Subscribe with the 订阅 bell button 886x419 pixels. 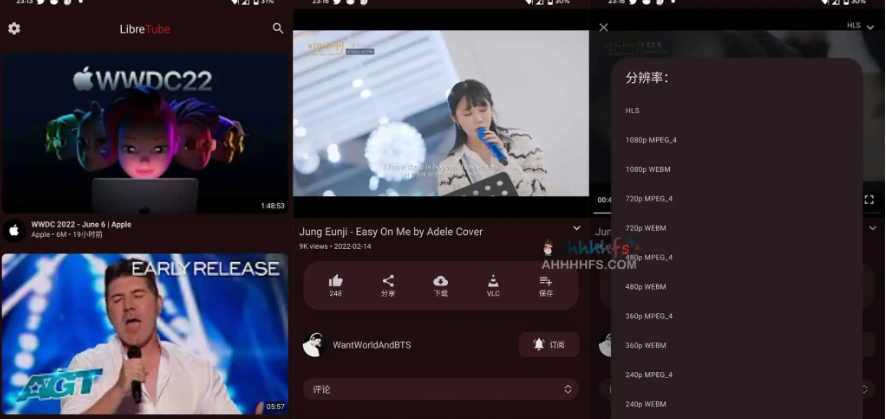(x=549, y=344)
